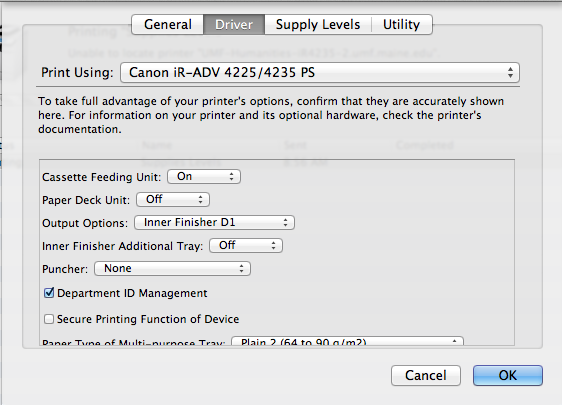Change Cassette Feeding Unit setting
The height and width of the screenshot is (405, 562).
pyautogui.click(x=204, y=177)
